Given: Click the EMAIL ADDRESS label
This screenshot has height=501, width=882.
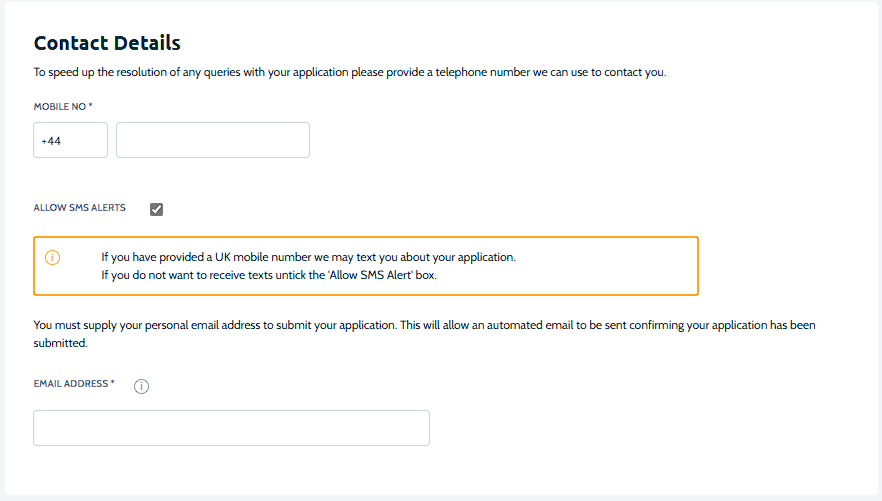Looking at the screenshot, I should point(70,384).
